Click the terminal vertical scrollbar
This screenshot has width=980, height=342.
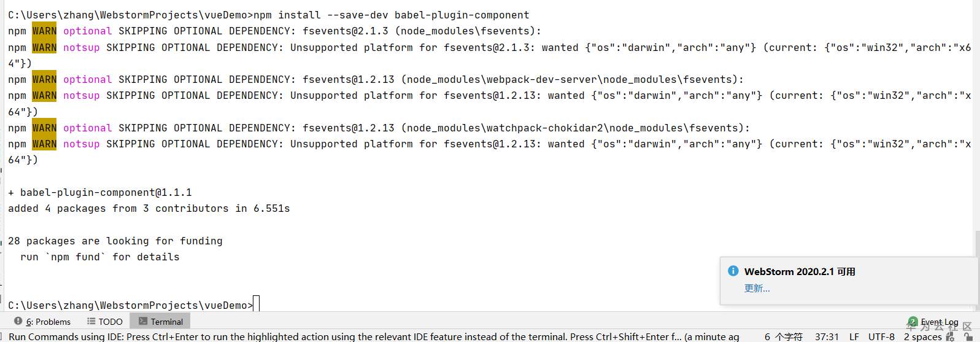click(x=976, y=243)
